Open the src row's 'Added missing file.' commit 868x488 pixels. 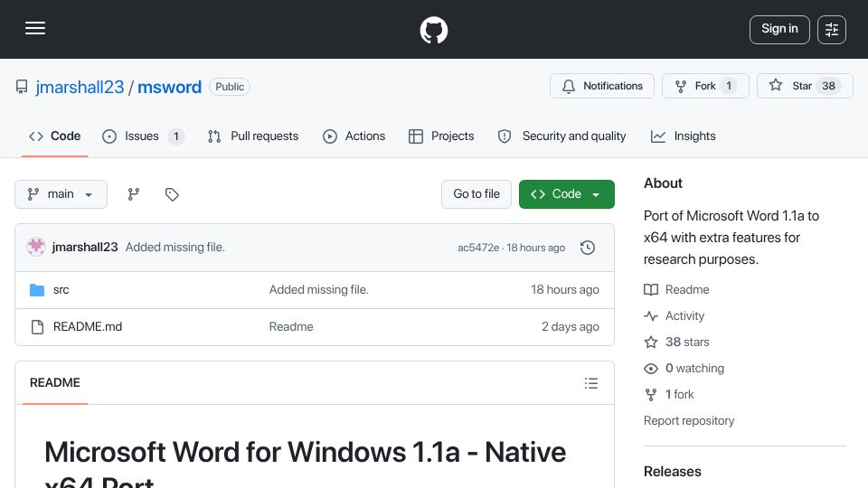[x=319, y=290]
